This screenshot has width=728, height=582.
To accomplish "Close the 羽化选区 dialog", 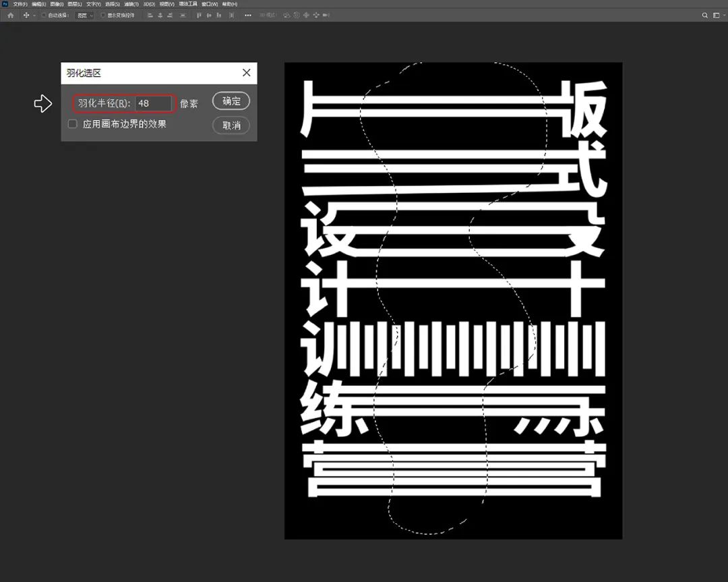I will 246,73.
